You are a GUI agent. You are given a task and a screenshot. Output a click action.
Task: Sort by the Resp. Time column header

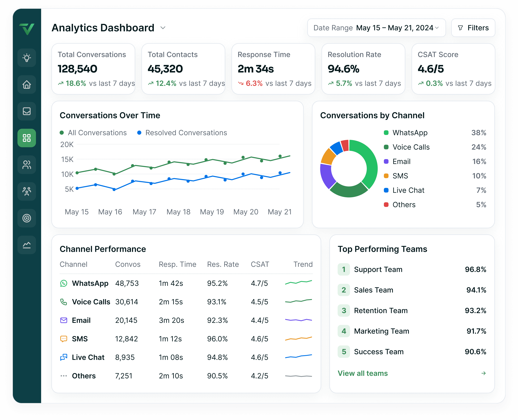click(x=178, y=264)
